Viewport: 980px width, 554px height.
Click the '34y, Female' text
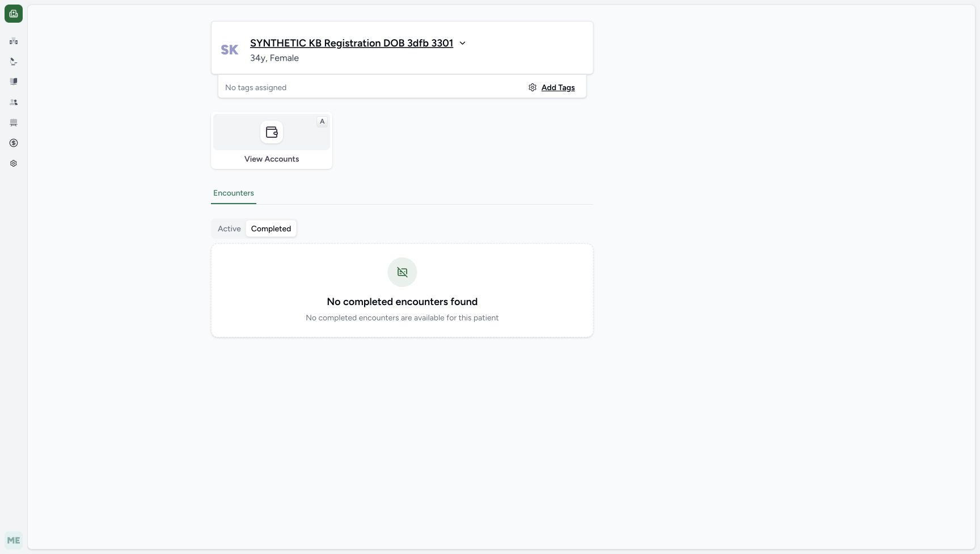[x=274, y=58]
